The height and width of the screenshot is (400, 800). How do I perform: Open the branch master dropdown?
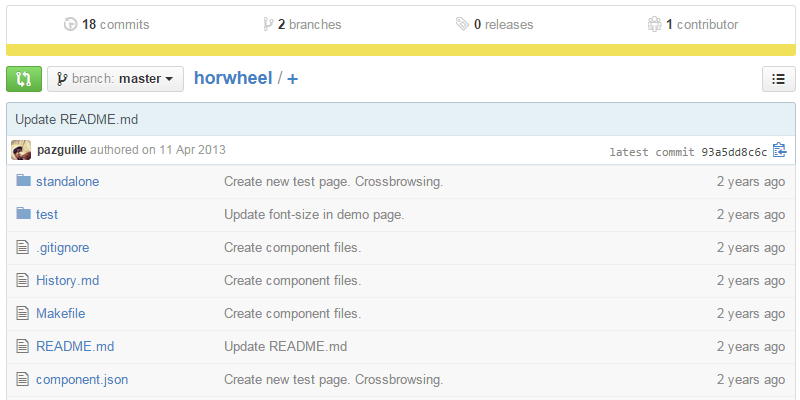pos(115,79)
